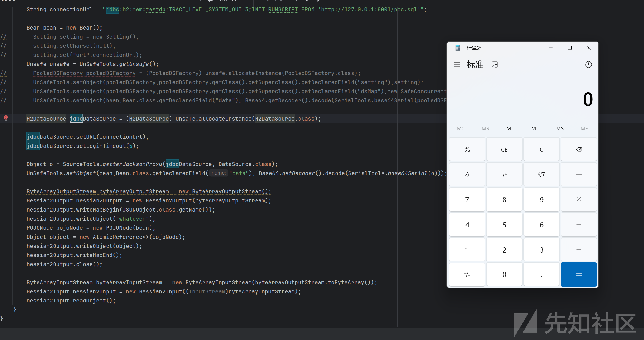Expand the M memory list dropdown
The width and height of the screenshot is (644, 340).
[585, 128]
